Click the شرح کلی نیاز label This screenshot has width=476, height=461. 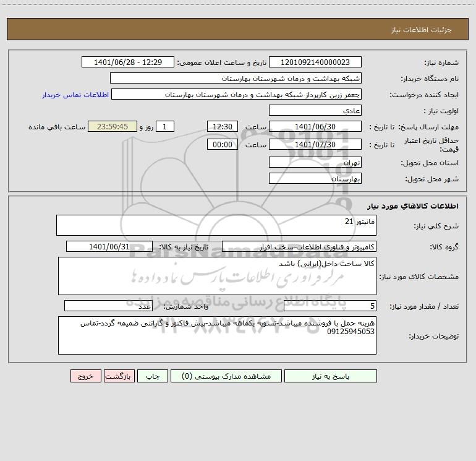click(x=436, y=226)
